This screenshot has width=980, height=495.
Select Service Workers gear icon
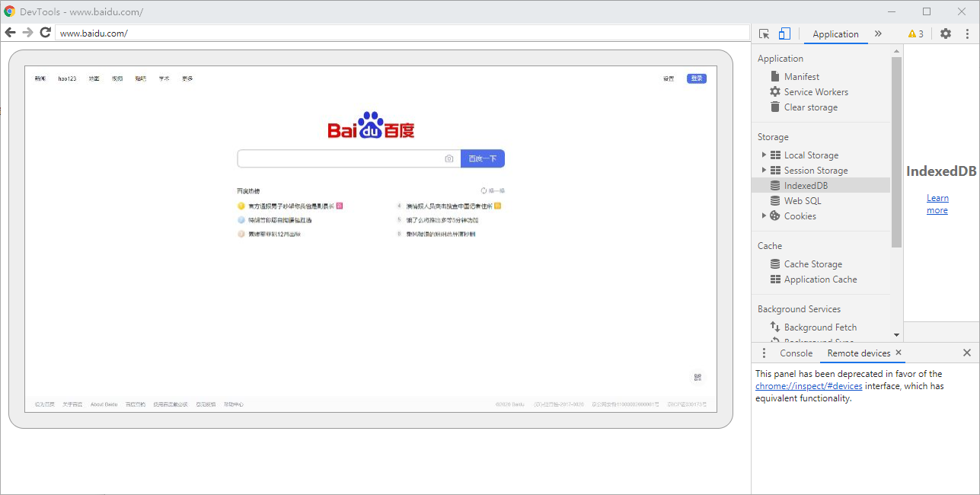tap(775, 91)
